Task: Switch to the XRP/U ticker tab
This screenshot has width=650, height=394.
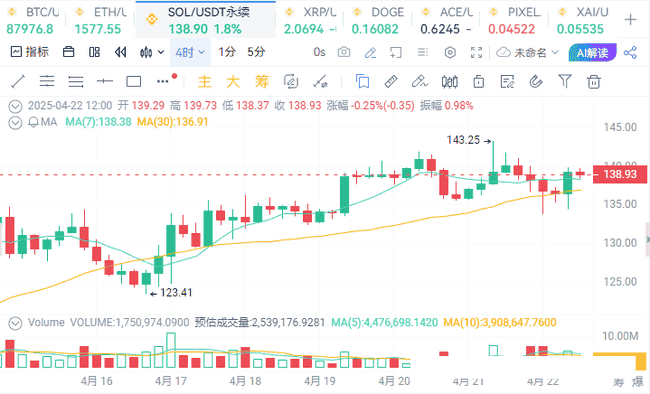Action: [309, 20]
